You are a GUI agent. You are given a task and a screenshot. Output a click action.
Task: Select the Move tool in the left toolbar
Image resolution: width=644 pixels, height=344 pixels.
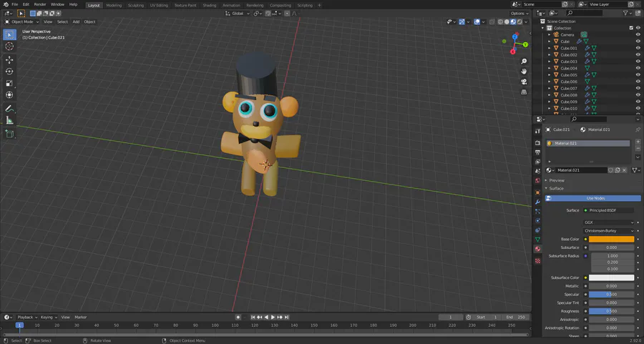pos(9,60)
